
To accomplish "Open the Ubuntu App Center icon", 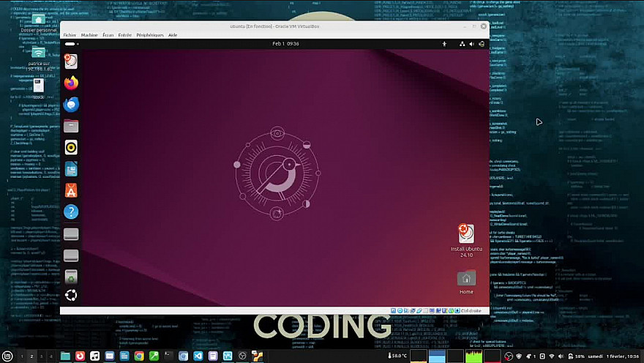I will tap(71, 190).
